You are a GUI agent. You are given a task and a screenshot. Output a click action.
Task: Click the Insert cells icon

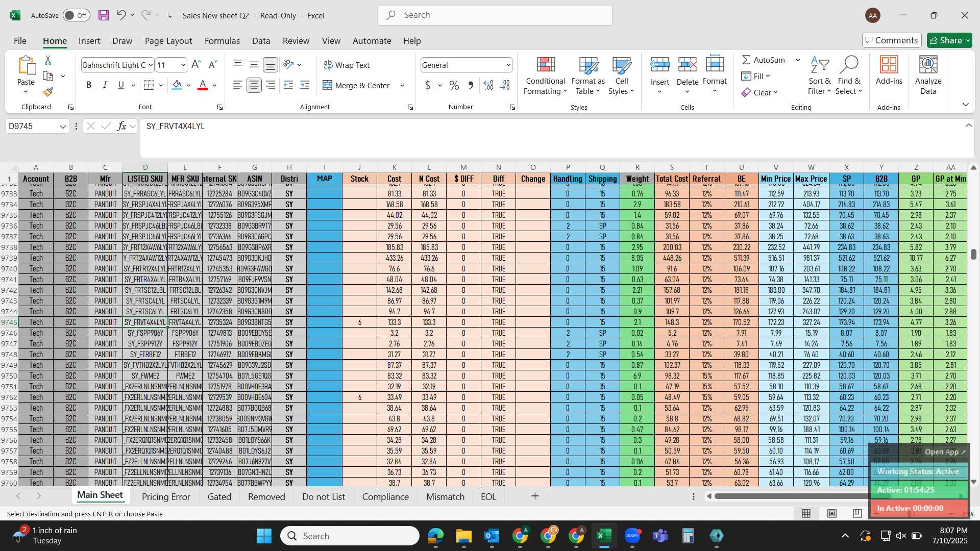pos(659,65)
